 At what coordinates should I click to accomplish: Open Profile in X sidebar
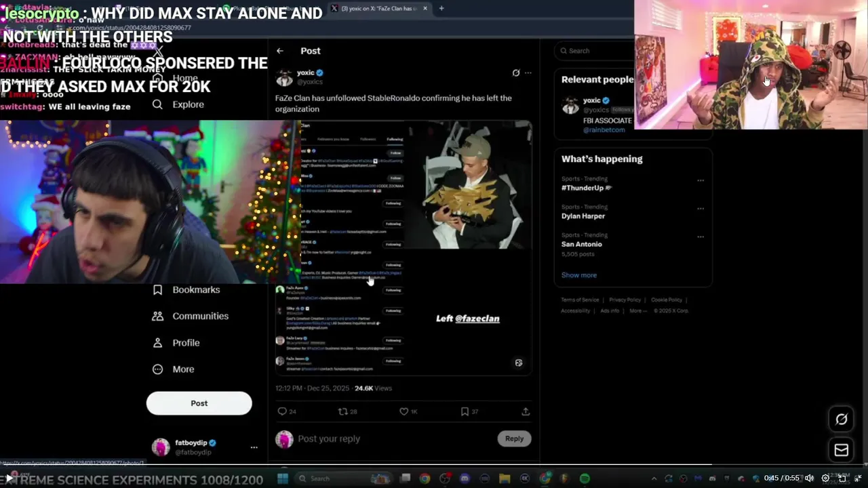click(176, 342)
